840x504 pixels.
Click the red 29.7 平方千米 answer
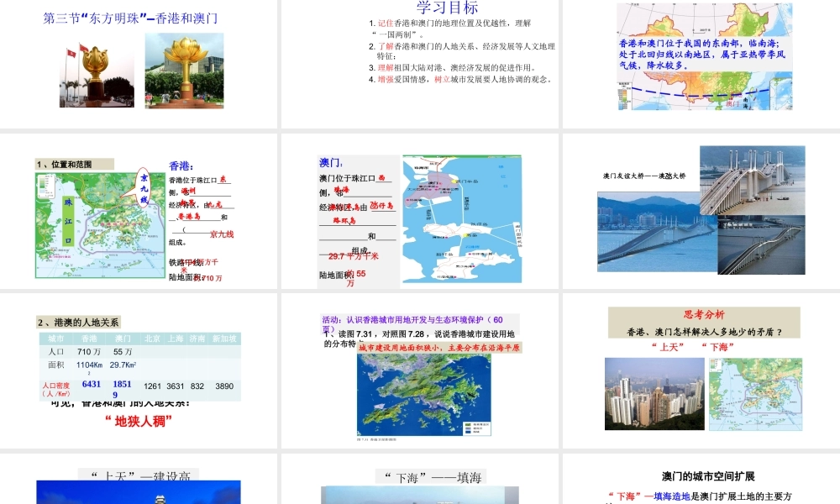click(x=353, y=256)
